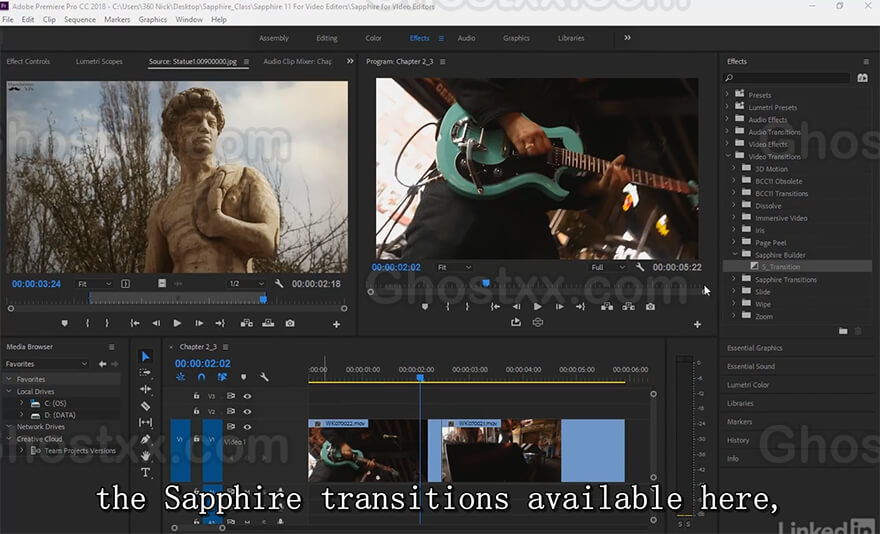The height and width of the screenshot is (534, 880).
Task: Open the Essential Graphics panel
Action: tap(754, 348)
